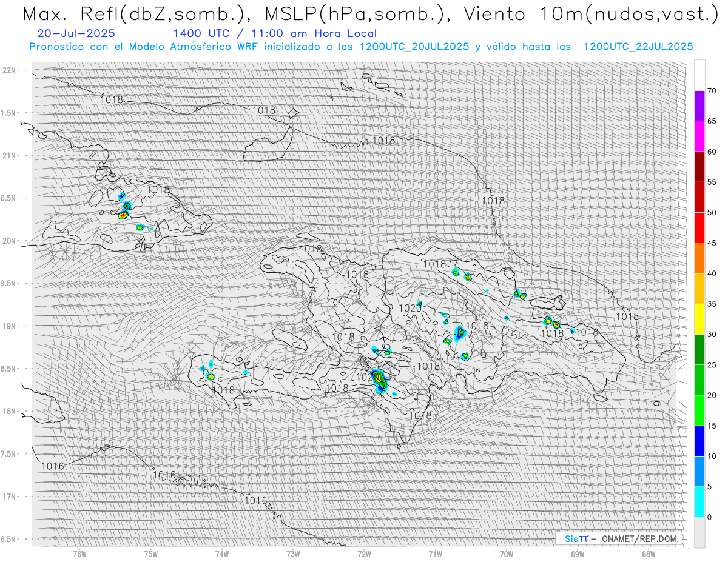Click the magenta 60–65 dBZ color band
The image size is (728, 562).
[699, 136]
